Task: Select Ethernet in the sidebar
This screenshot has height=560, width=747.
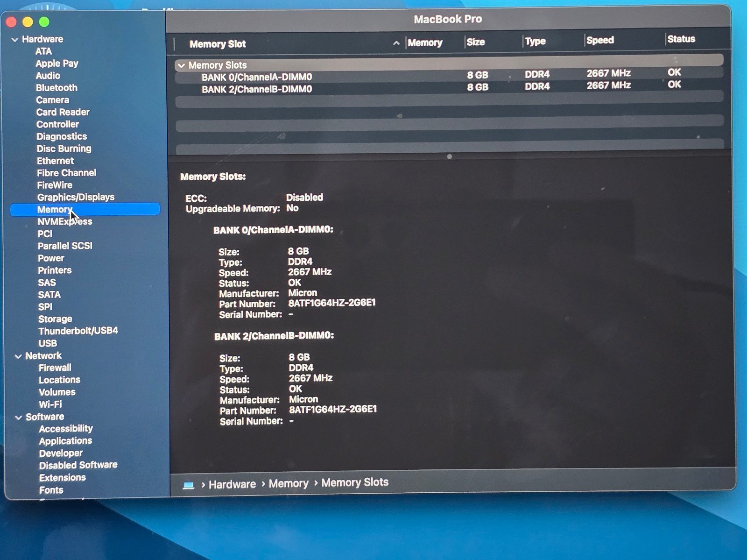Action: tap(55, 161)
